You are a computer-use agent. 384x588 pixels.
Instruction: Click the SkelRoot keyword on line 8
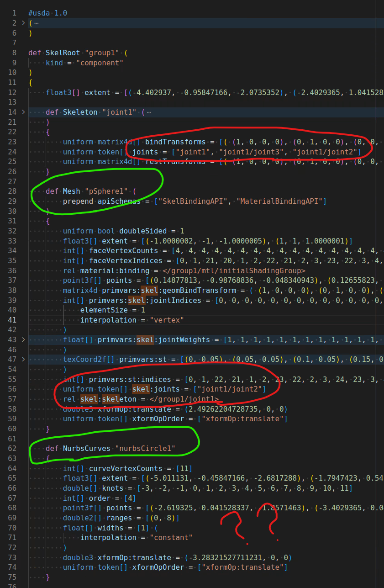(x=63, y=53)
